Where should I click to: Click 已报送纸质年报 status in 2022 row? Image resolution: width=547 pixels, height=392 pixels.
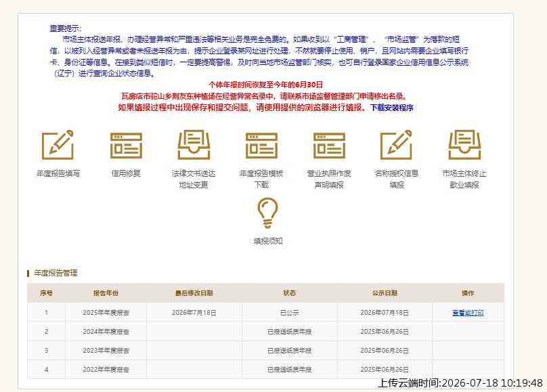290,370
